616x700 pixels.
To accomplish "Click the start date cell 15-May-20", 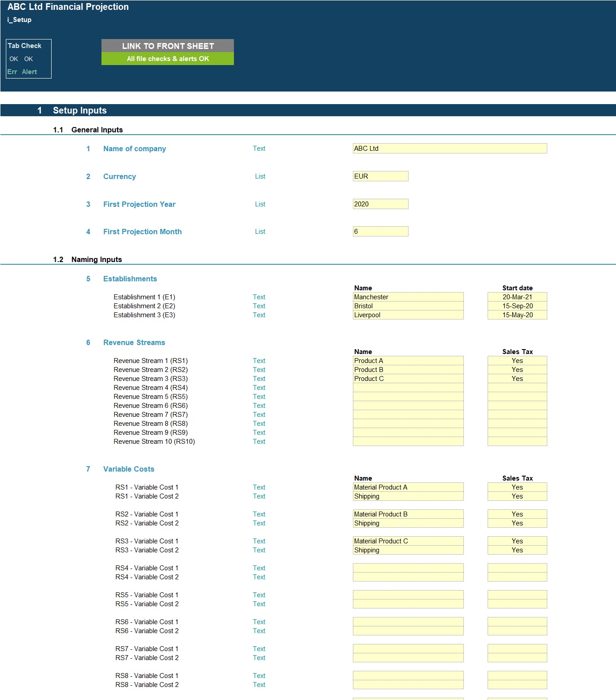I will pos(517,315).
